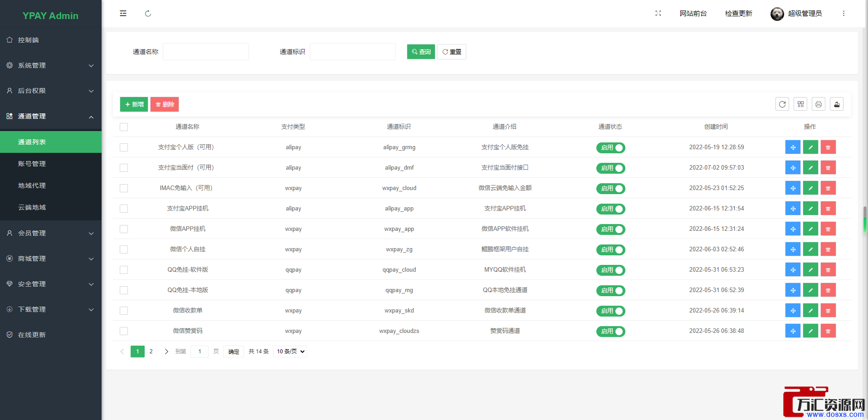Click the red 删除 delete button
The image size is (868, 420).
165,104
